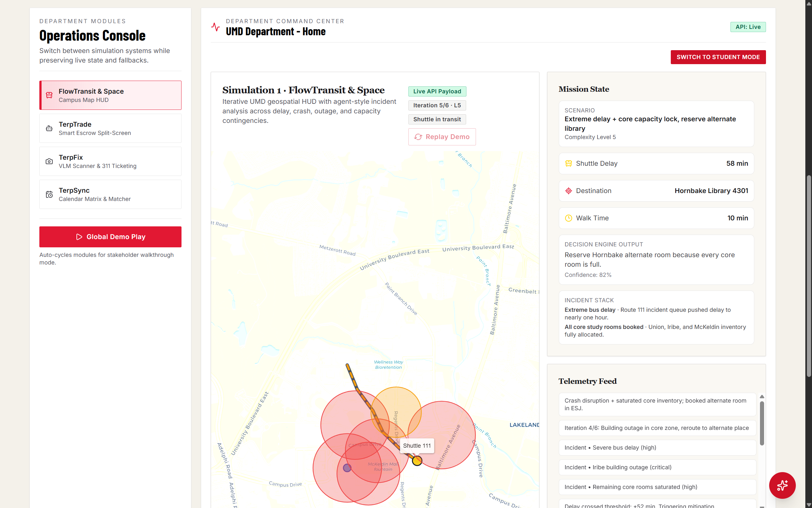
Task: Click the Replay Demo button
Action: (442, 137)
